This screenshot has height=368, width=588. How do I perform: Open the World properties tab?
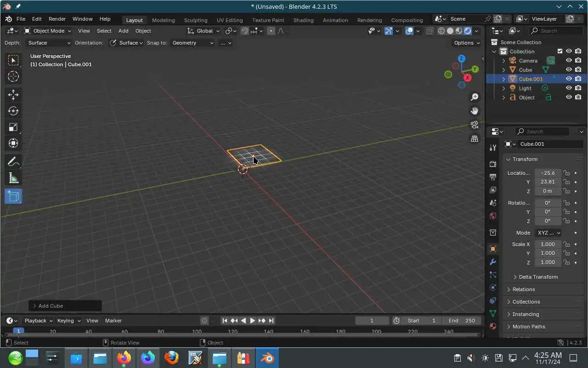(493, 215)
